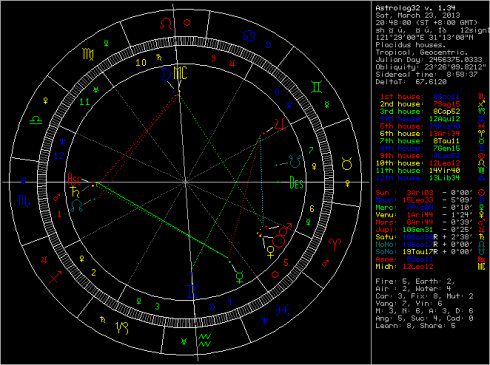Click the yellow Taurus sign on the outer ring
The image size is (490, 365).
click(347, 164)
